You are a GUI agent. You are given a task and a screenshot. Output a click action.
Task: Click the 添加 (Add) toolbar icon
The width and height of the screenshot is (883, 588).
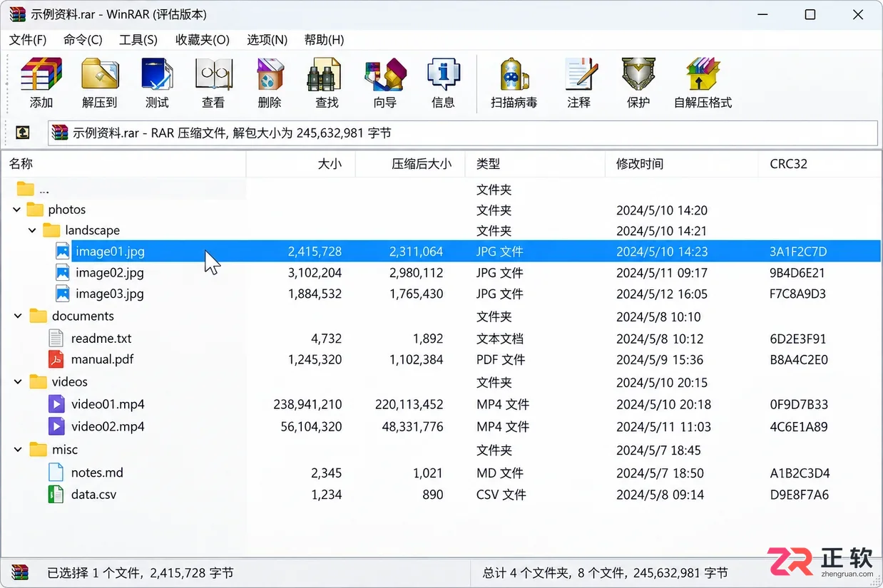[41, 75]
